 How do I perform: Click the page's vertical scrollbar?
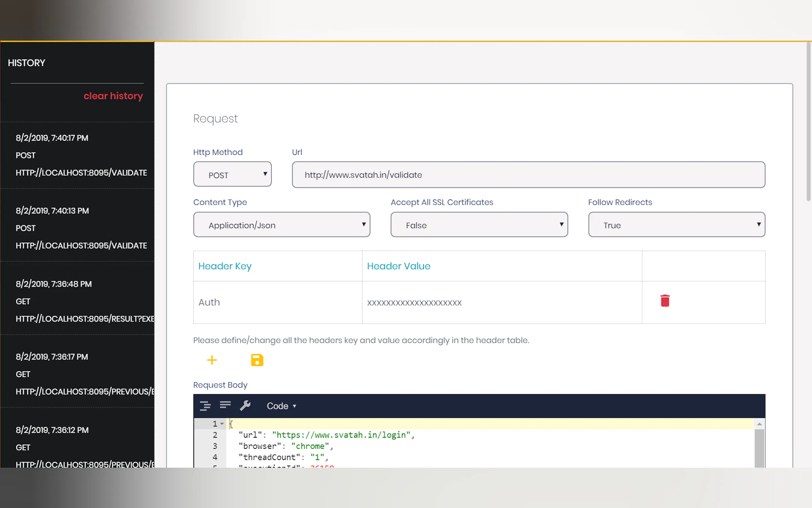point(808,121)
